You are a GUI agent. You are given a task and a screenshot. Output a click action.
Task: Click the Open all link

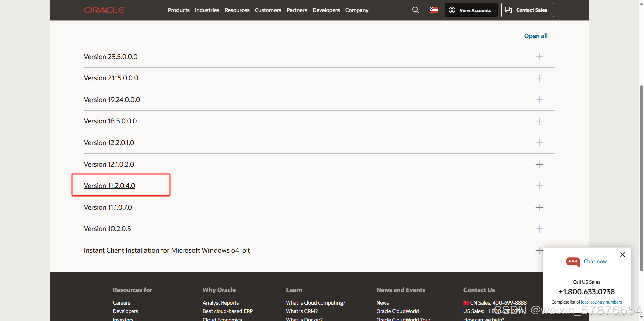tap(536, 36)
